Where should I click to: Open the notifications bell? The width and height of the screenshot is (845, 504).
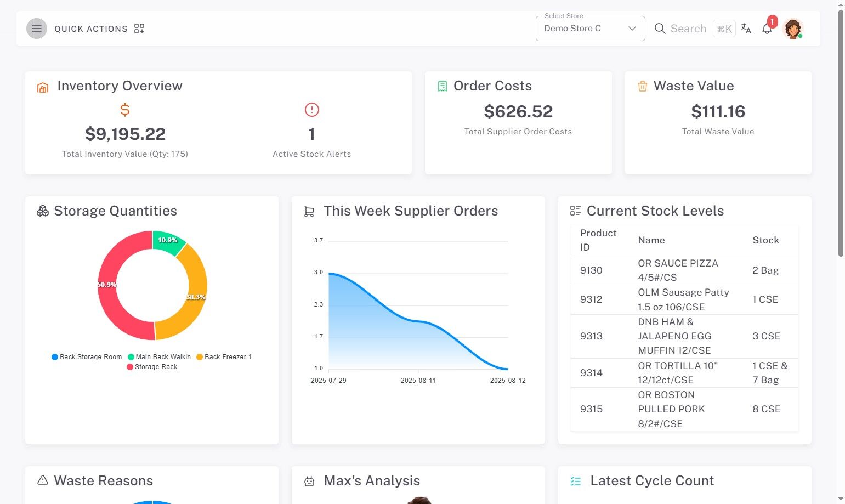pyautogui.click(x=767, y=29)
